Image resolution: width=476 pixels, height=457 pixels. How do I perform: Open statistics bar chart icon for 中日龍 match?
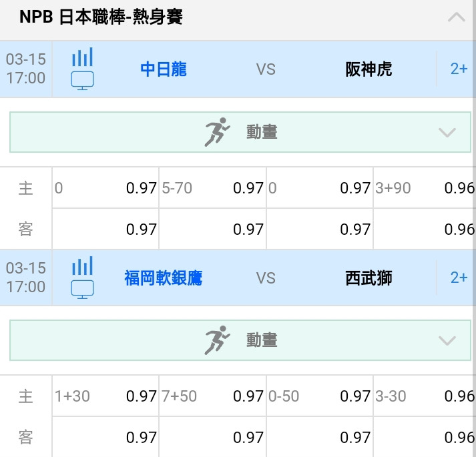coord(82,57)
